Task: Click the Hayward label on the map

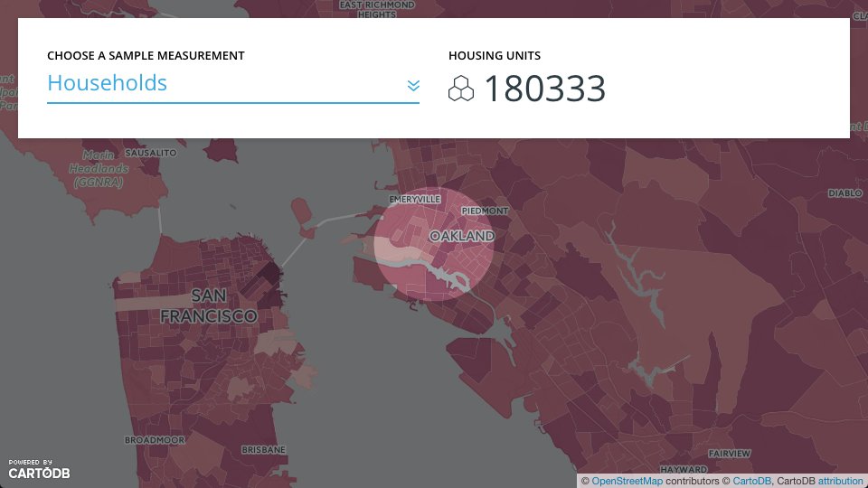Action: point(684,470)
